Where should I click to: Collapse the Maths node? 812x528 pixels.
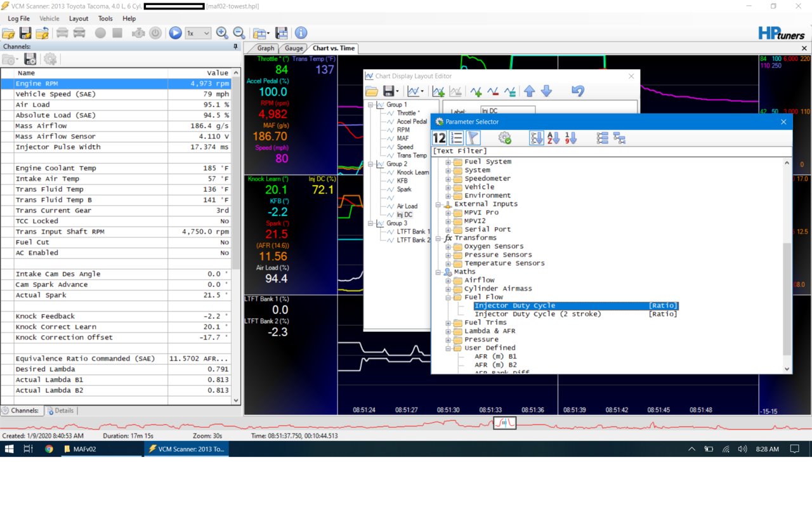pyautogui.click(x=438, y=272)
